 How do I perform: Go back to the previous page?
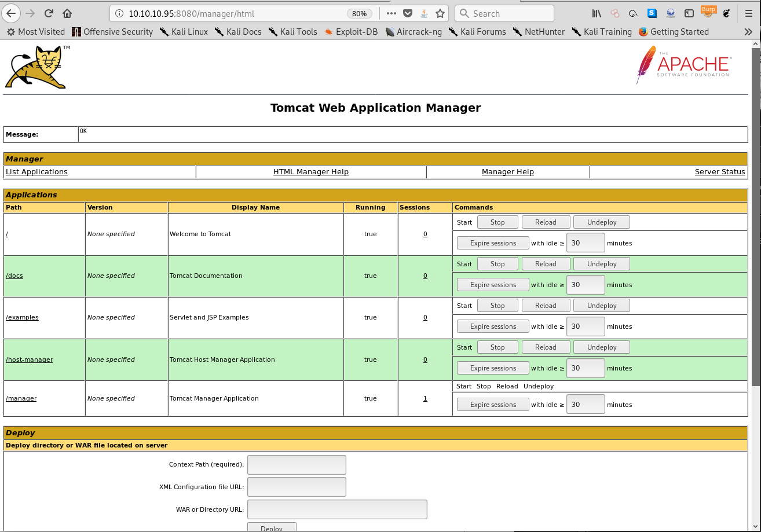tap(11, 13)
